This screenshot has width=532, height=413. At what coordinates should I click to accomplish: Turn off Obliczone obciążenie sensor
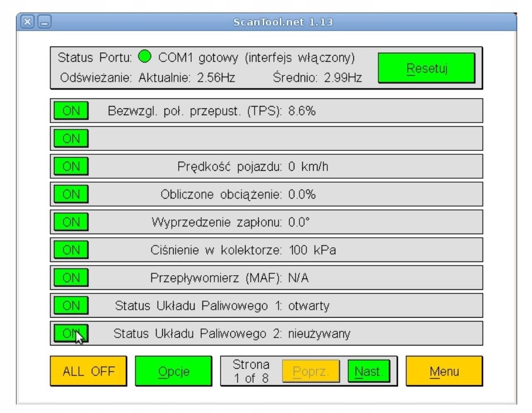click(70, 195)
